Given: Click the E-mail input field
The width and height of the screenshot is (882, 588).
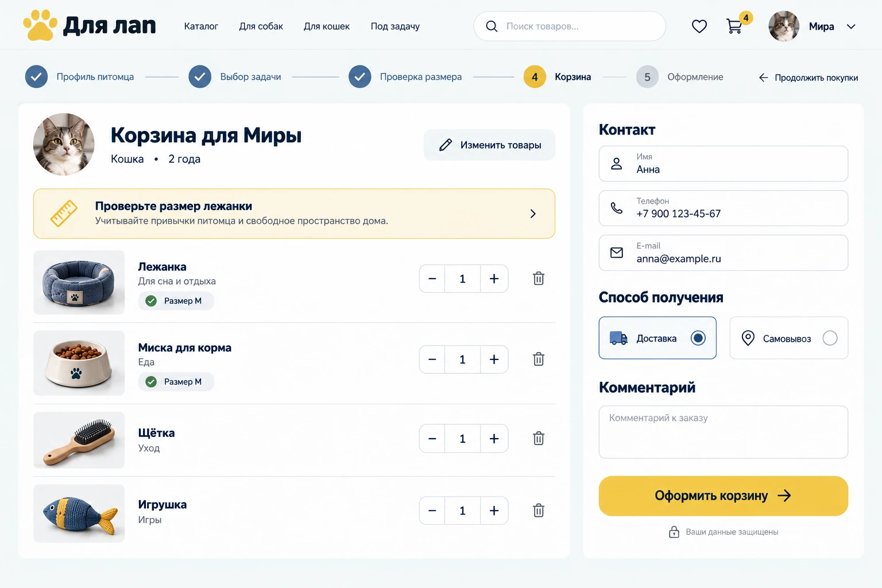Looking at the screenshot, I should pyautogui.click(x=724, y=253).
